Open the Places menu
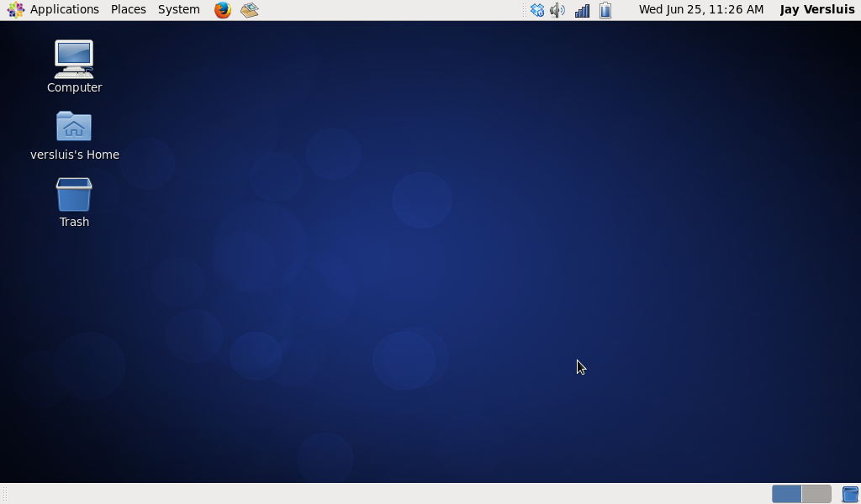This screenshot has width=861, height=504. click(x=129, y=9)
